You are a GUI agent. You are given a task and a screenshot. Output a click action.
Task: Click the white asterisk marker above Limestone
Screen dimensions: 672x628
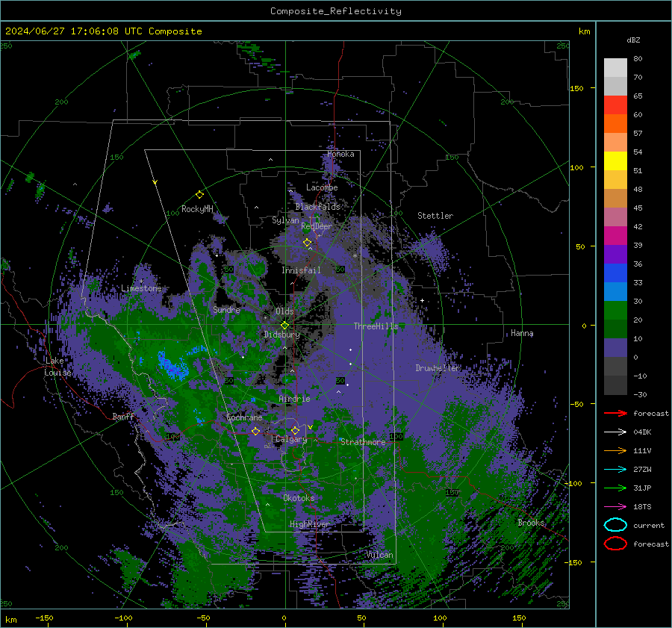141,282
